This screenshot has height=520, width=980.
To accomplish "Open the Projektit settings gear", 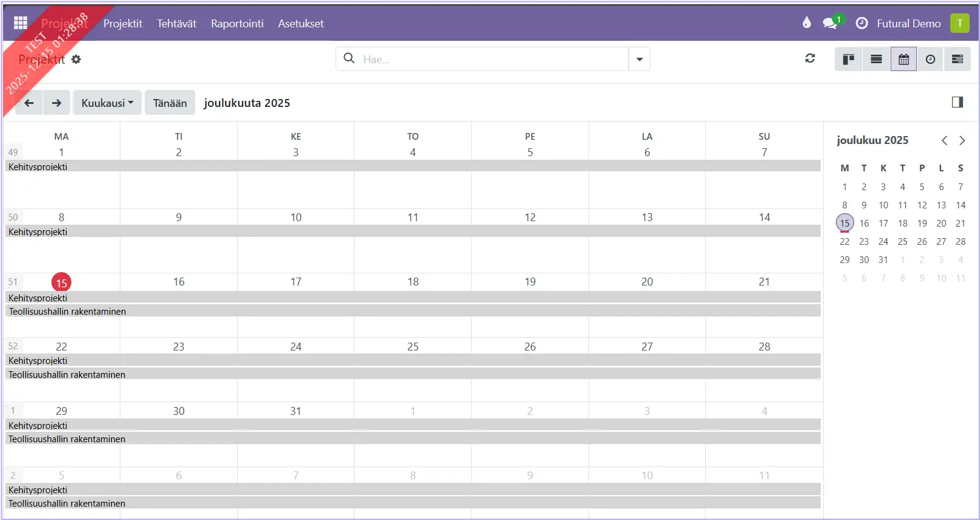I will [76, 60].
